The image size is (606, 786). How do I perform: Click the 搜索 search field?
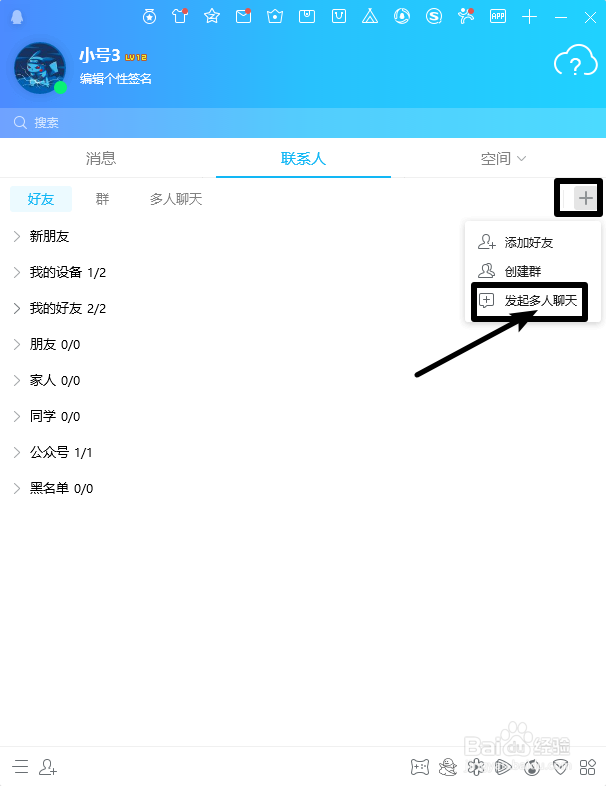(303, 122)
